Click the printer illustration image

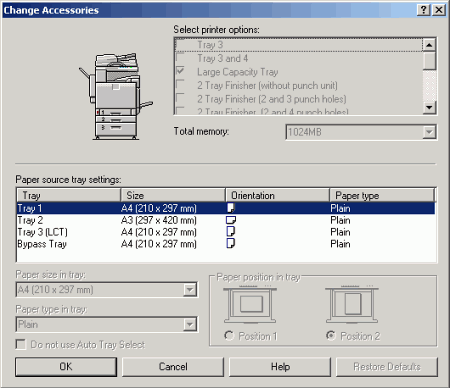tap(116, 96)
